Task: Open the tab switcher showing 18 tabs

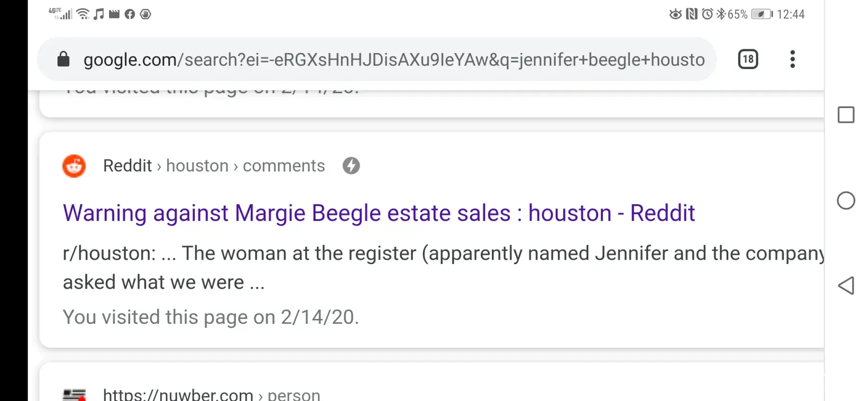Action: click(748, 59)
